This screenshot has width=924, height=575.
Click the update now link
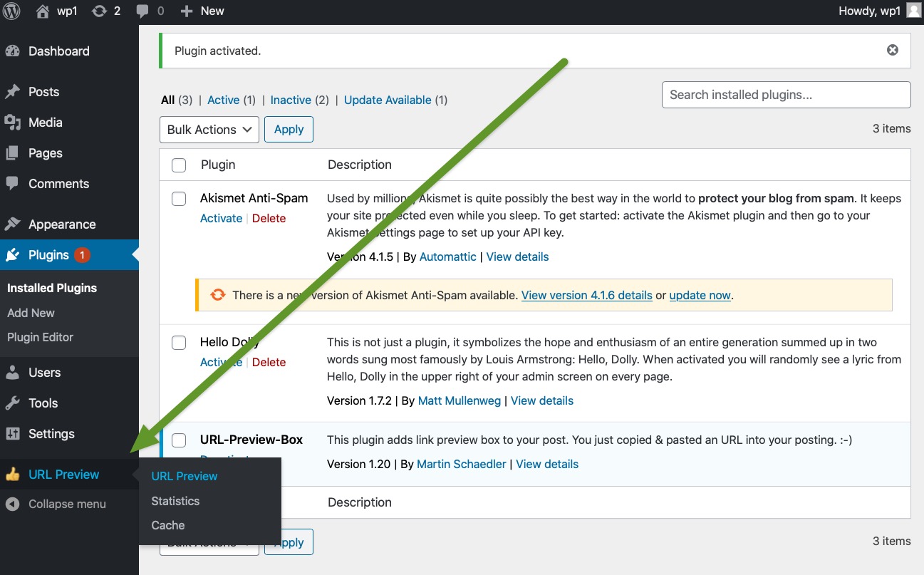point(700,295)
